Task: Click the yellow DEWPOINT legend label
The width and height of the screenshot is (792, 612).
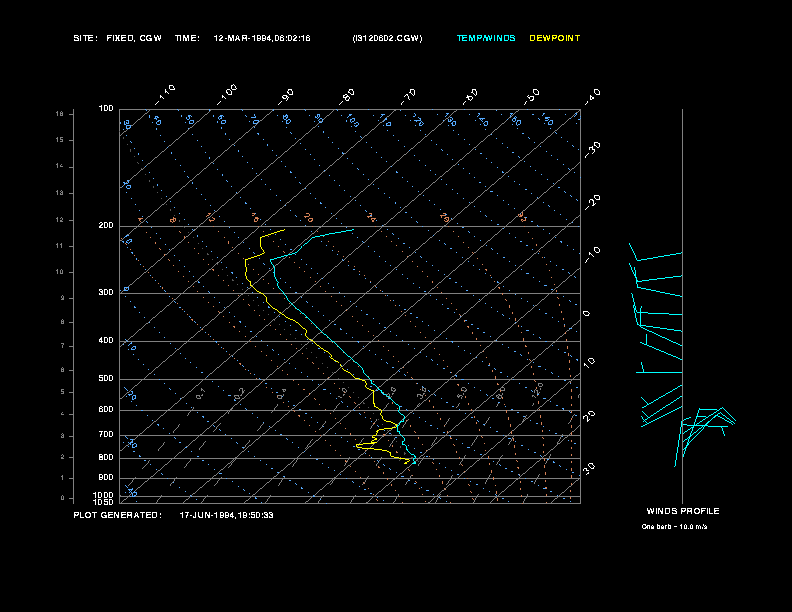Action: 555,38
